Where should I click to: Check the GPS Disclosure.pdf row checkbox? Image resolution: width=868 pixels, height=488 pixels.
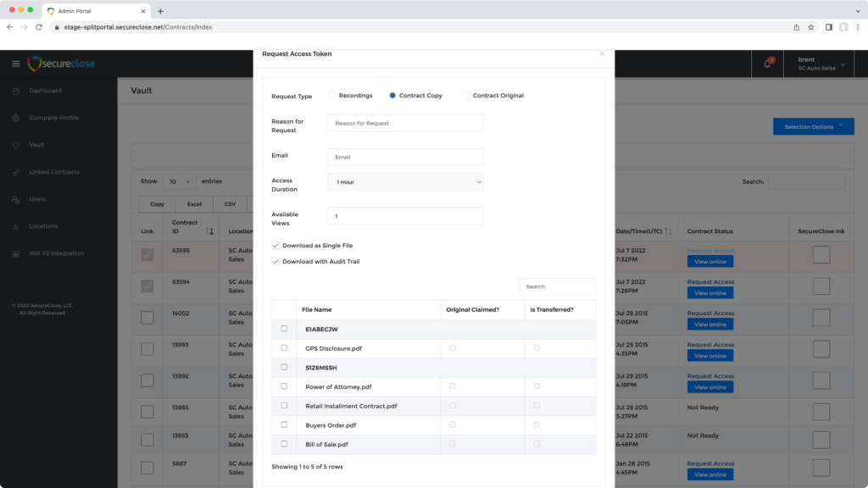pyautogui.click(x=284, y=347)
